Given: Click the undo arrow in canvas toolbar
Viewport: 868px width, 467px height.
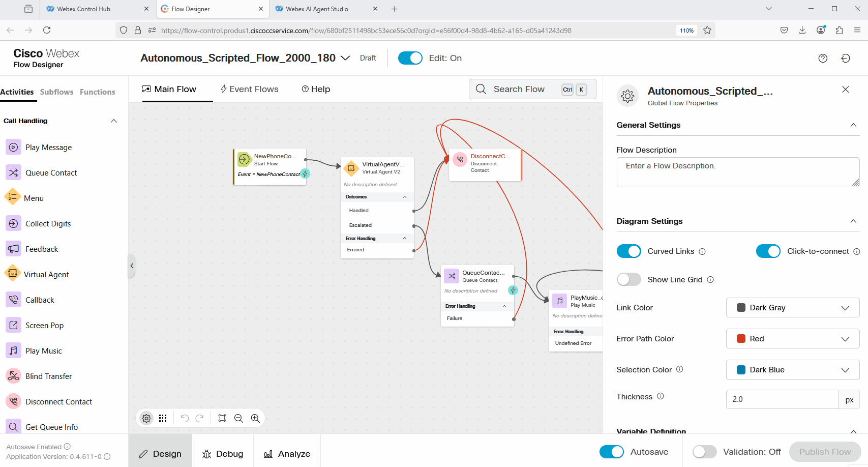Looking at the screenshot, I should coord(185,418).
